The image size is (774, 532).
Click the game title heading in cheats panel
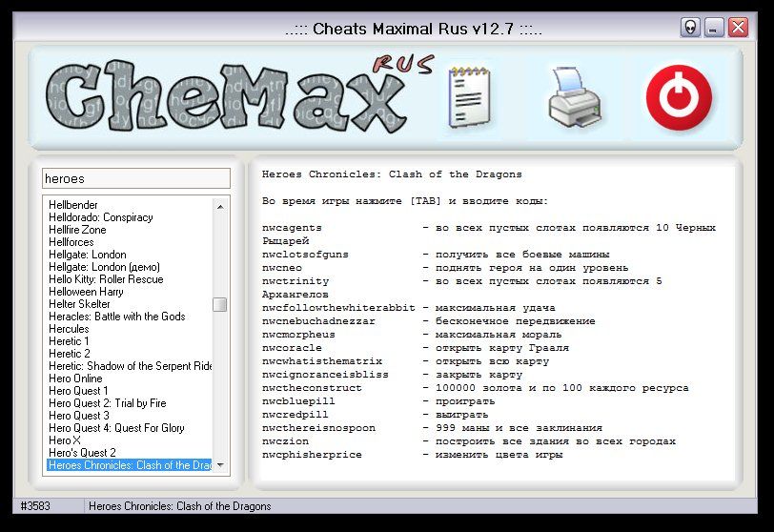[392, 174]
